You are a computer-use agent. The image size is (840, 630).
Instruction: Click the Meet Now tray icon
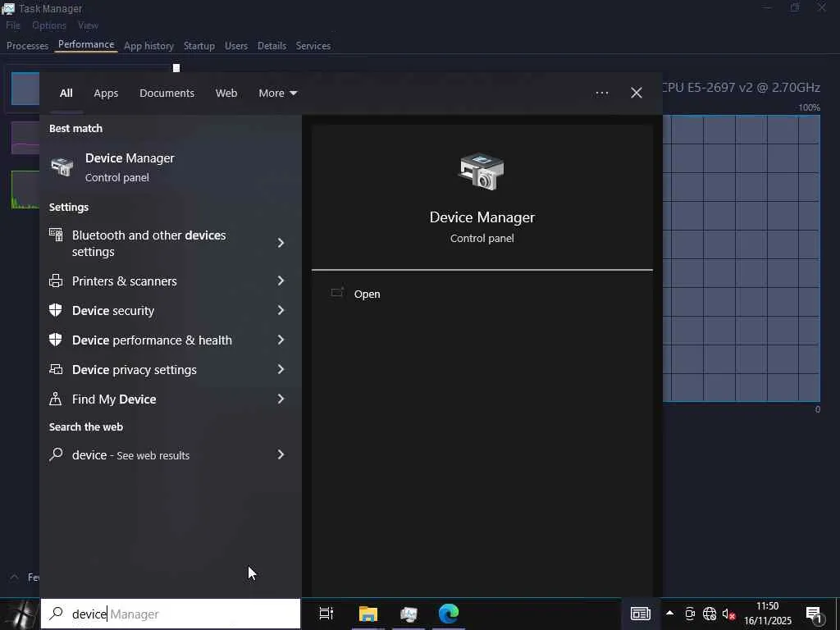click(x=690, y=614)
